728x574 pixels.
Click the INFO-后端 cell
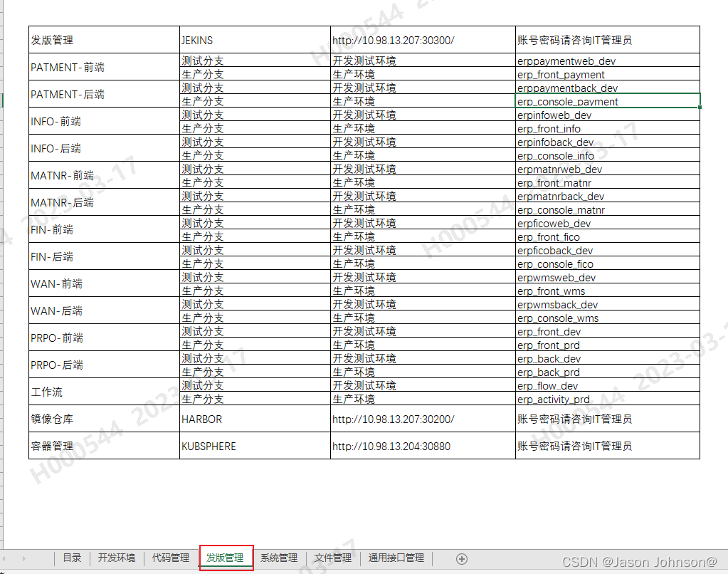pyautogui.click(x=104, y=148)
